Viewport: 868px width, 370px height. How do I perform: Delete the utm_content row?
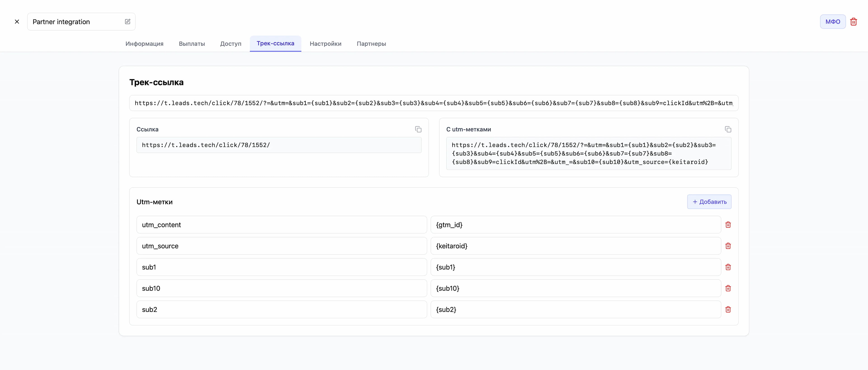[x=728, y=225]
